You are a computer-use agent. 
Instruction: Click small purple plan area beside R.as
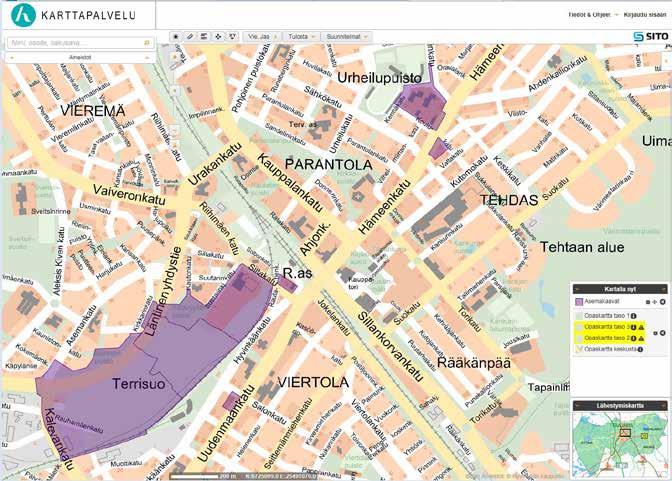click(288, 285)
